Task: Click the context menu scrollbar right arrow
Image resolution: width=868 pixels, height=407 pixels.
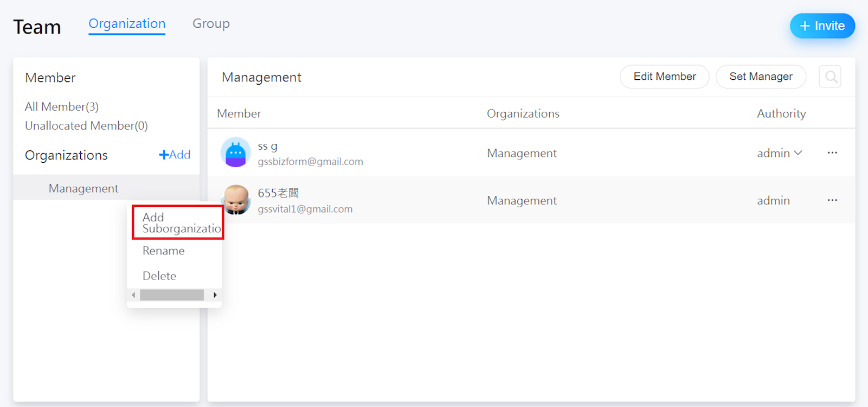Action: (215, 295)
